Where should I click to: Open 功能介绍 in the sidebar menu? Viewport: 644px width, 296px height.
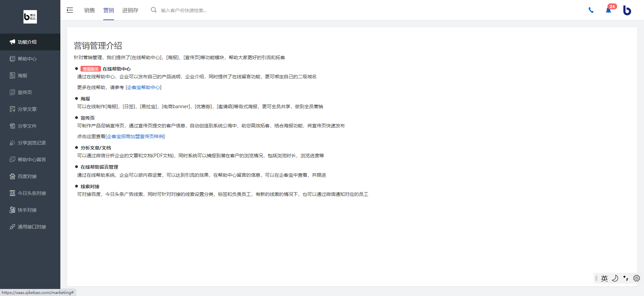click(30, 42)
